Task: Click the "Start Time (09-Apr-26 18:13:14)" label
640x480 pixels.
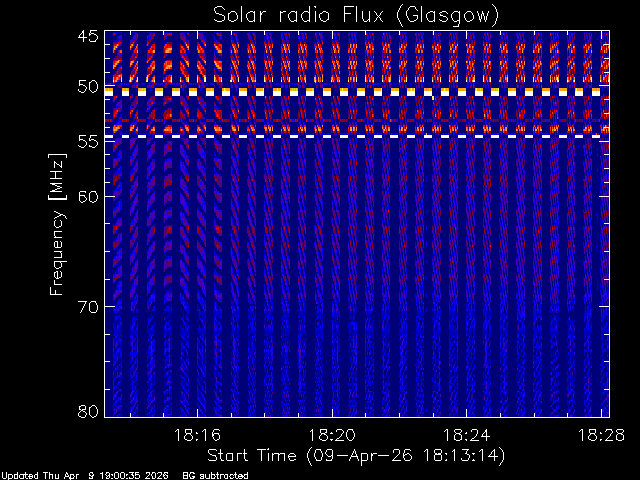Action: (355, 455)
